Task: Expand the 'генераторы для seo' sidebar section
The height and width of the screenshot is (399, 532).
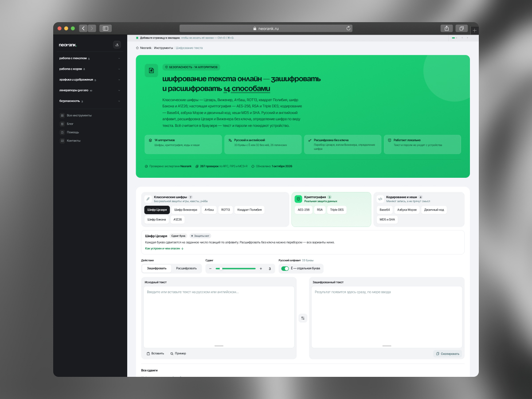Action: (90, 90)
